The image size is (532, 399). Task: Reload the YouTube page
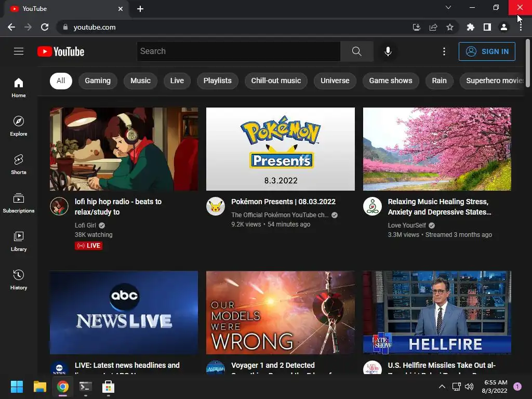[45, 27]
